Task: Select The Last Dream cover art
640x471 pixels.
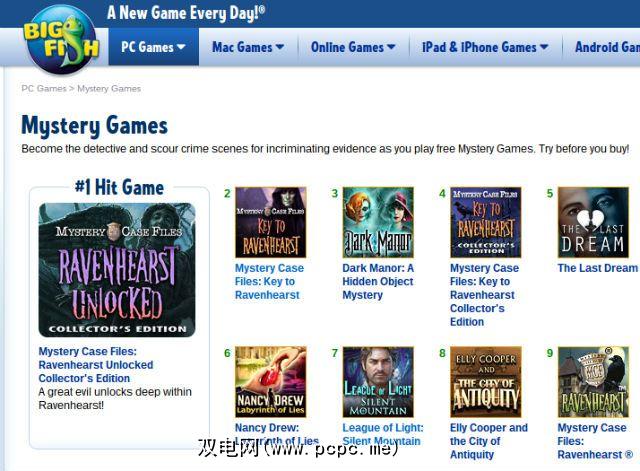Action: point(593,222)
